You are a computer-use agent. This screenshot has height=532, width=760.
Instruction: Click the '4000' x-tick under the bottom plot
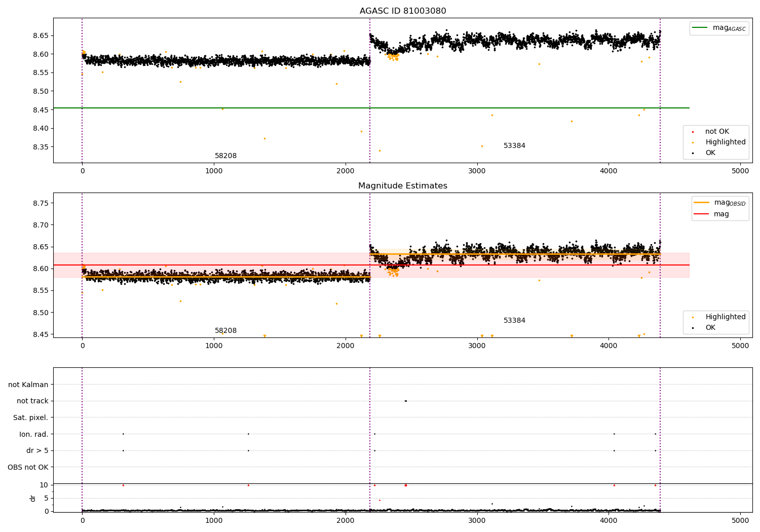point(609,520)
